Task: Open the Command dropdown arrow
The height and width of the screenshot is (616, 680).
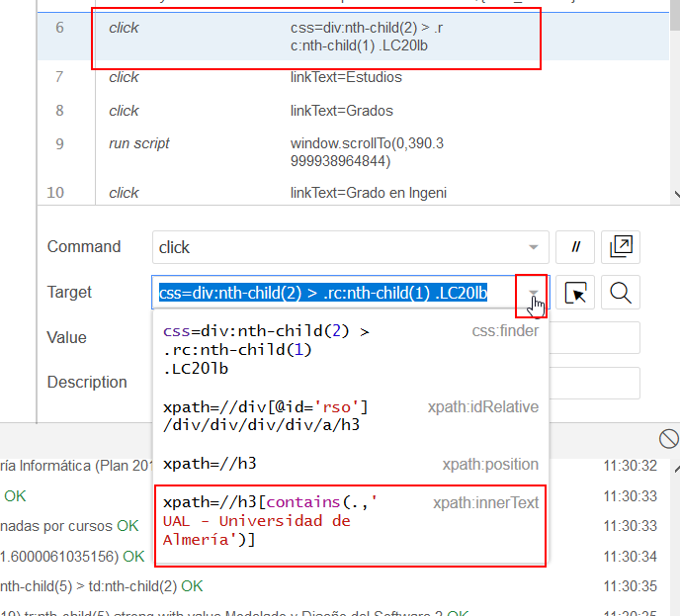Action: (x=534, y=247)
